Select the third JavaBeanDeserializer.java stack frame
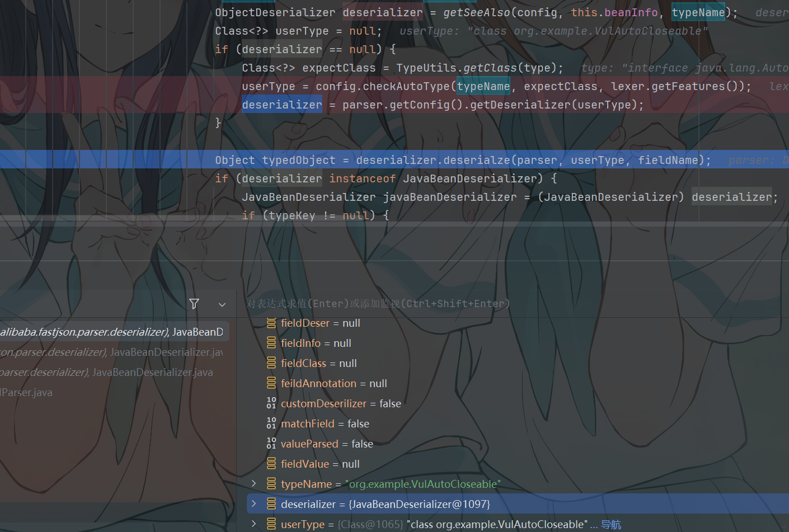The width and height of the screenshot is (789, 532). 115,372
